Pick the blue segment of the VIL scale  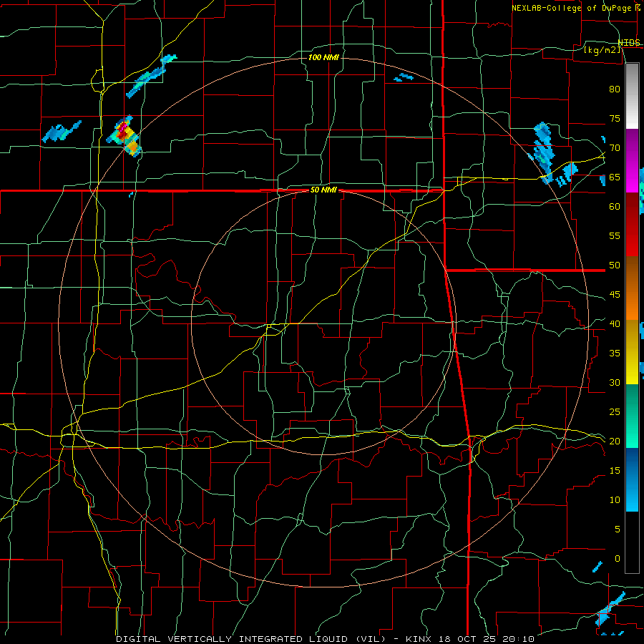pyautogui.click(x=632, y=479)
